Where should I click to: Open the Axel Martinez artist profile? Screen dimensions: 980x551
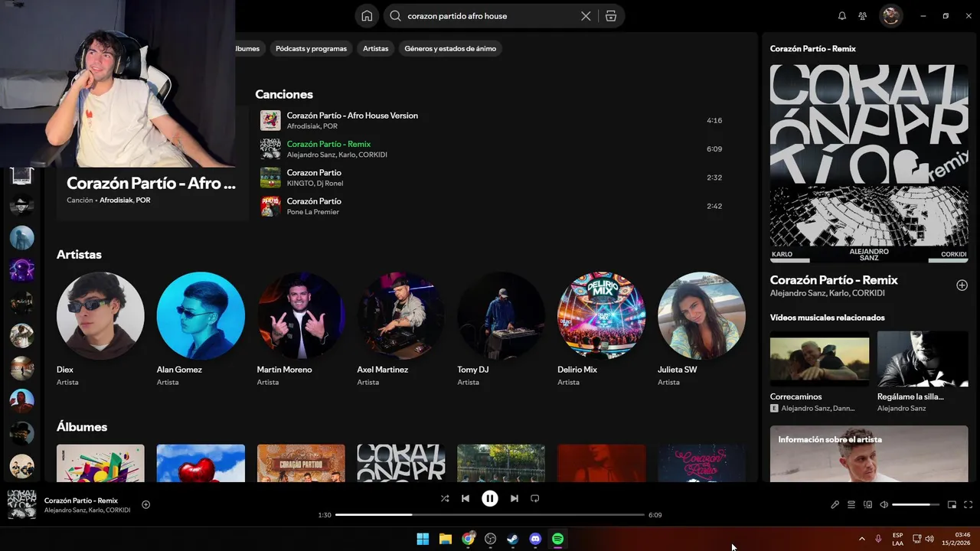coord(401,316)
